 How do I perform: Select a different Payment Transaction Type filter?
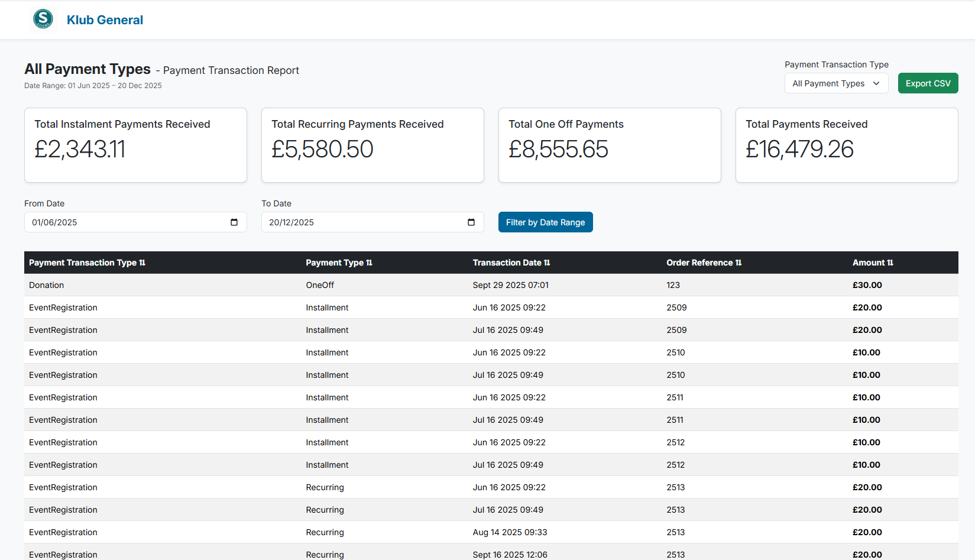point(836,83)
